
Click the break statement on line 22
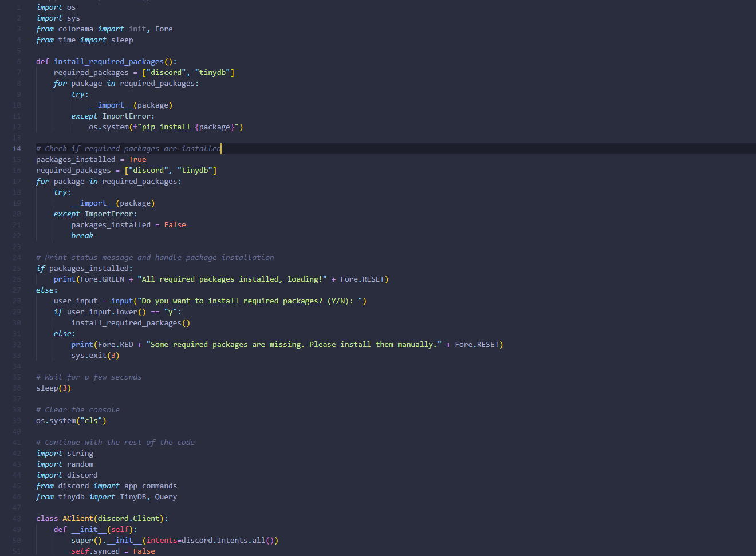click(82, 235)
